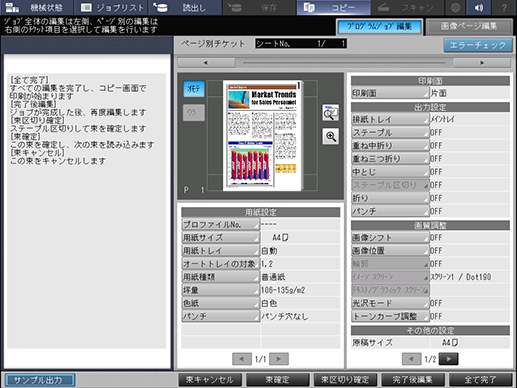Select the オモテ front side toggle
The height and width of the screenshot is (388, 517).
194,89
